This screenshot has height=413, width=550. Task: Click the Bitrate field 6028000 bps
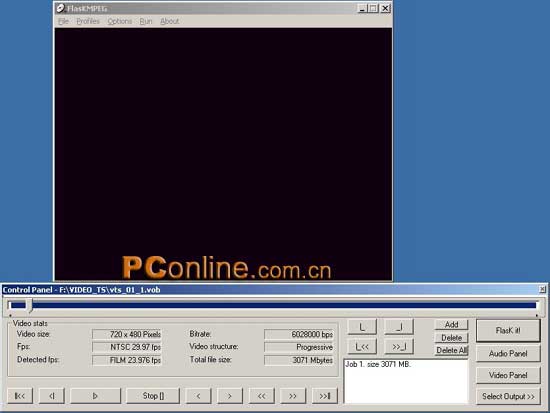299,334
